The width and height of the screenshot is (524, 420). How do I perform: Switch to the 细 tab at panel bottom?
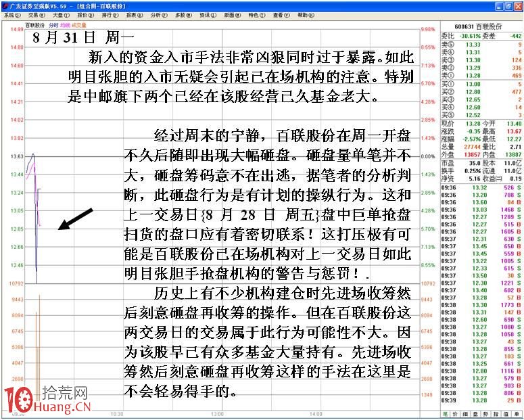coord(466,414)
